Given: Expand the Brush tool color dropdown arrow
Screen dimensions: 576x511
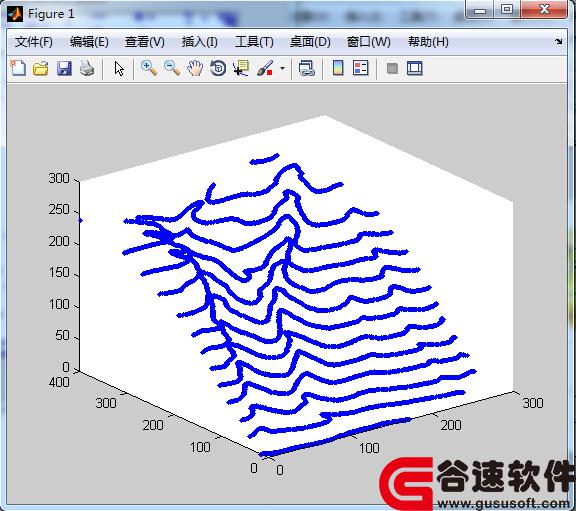Looking at the screenshot, I should point(282,68).
